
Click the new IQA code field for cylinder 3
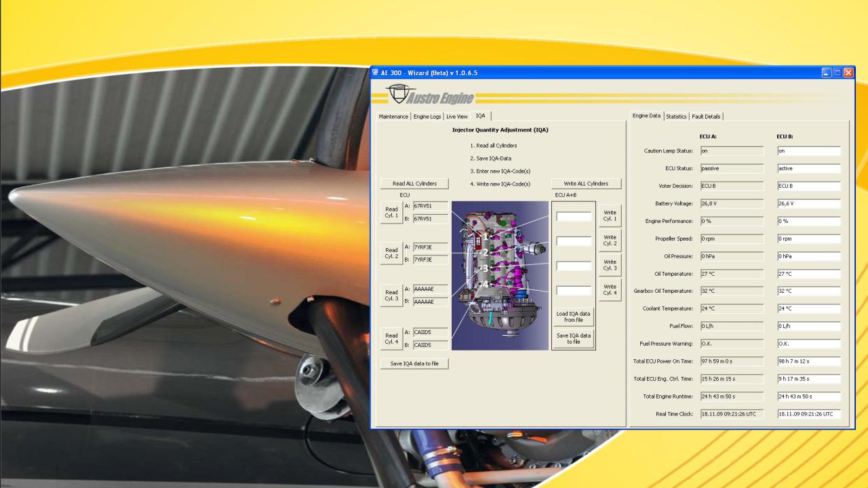(x=574, y=266)
